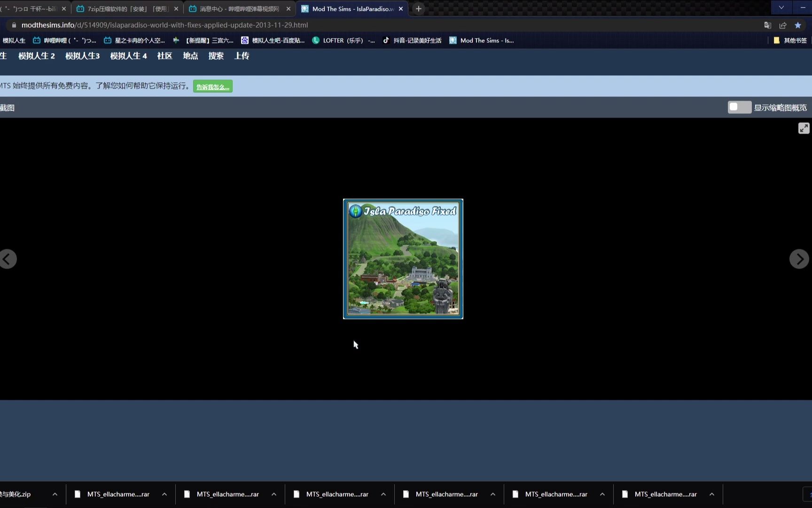Click the green 告诉我怎么 button

click(x=213, y=87)
